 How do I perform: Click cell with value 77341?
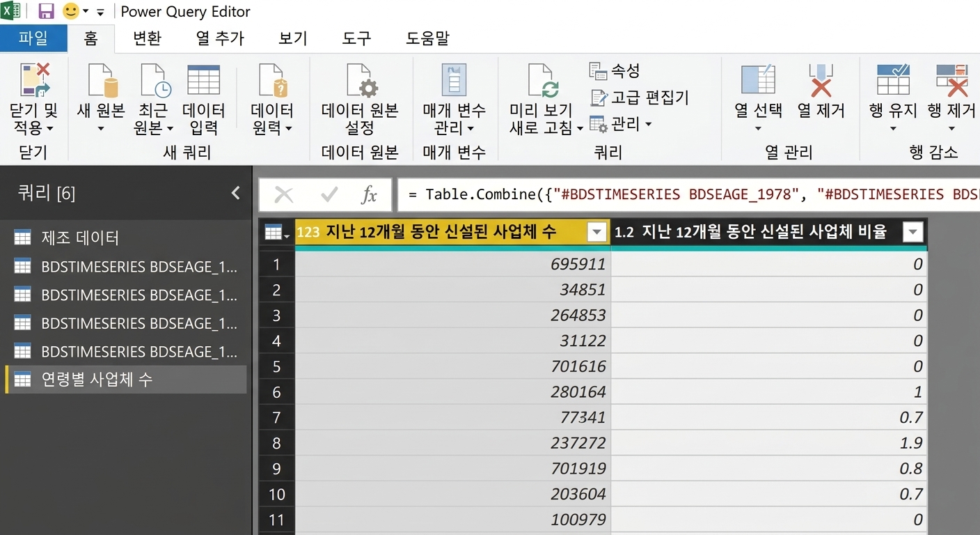coord(452,417)
